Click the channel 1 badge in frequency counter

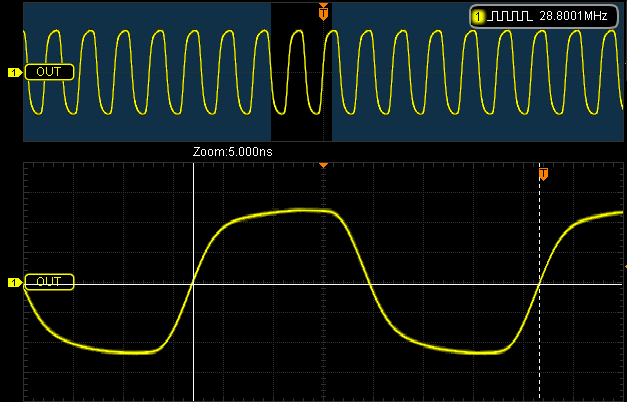point(477,17)
